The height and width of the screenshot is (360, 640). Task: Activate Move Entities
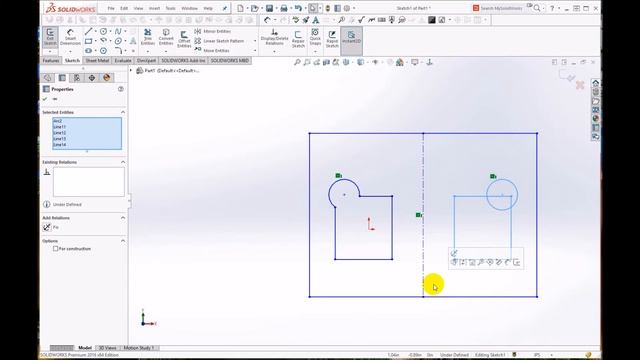tap(212, 51)
